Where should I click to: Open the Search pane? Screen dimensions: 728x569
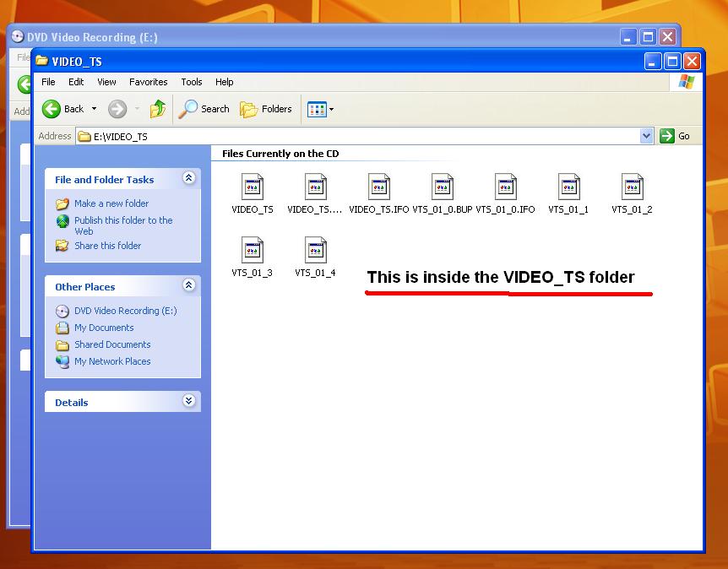coord(204,109)
